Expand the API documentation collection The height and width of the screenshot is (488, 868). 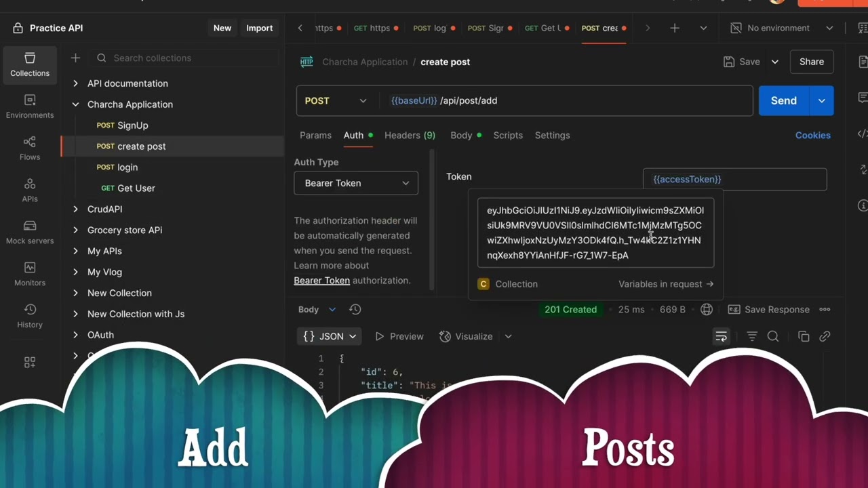[x=75, y=83]
